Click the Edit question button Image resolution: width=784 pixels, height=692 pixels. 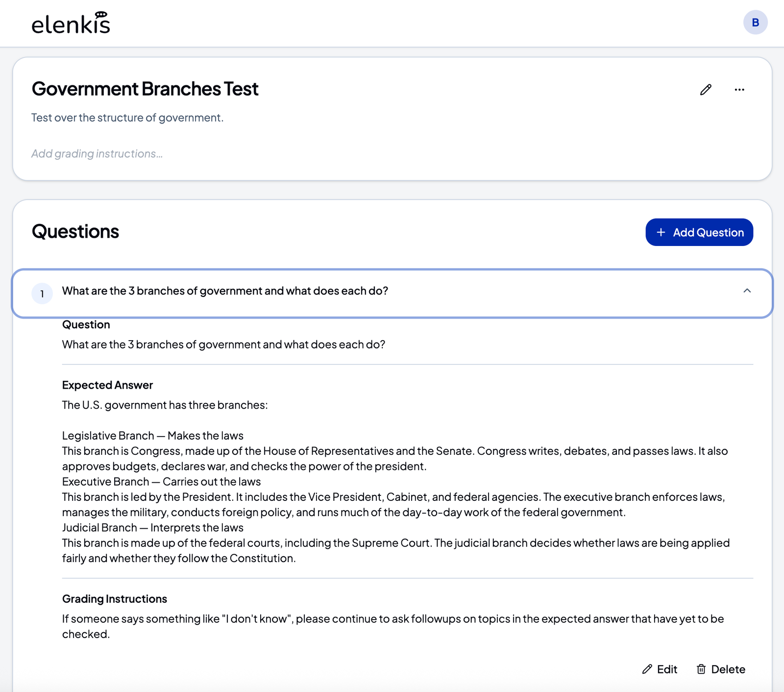[660, 669]
